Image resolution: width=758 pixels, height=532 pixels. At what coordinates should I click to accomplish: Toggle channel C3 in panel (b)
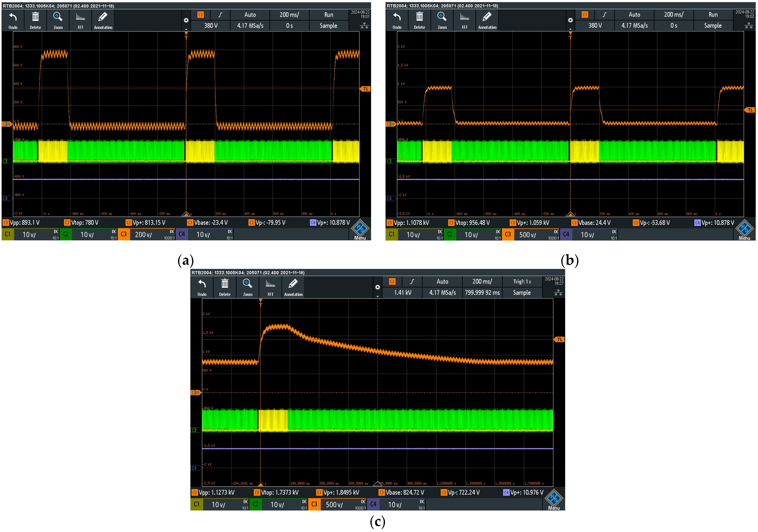coord(508,234)
